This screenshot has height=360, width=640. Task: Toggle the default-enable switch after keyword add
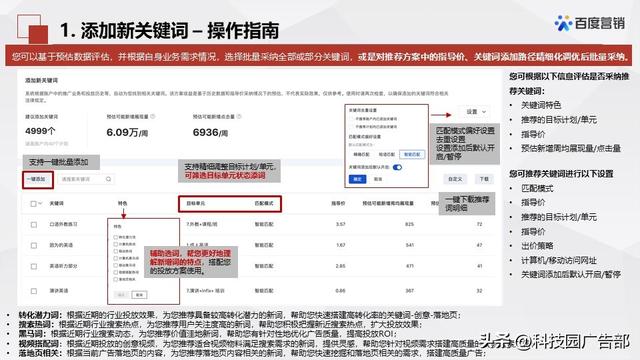click(x=397, y=167)
